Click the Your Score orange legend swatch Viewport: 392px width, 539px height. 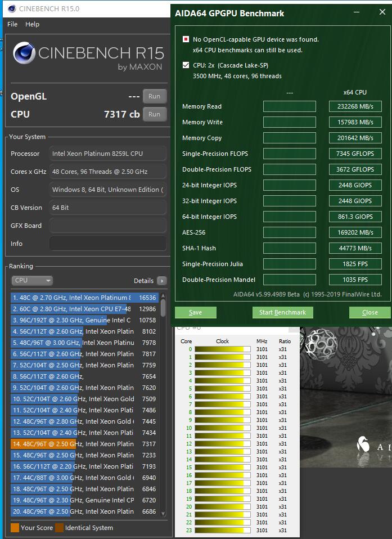[15, 528]
